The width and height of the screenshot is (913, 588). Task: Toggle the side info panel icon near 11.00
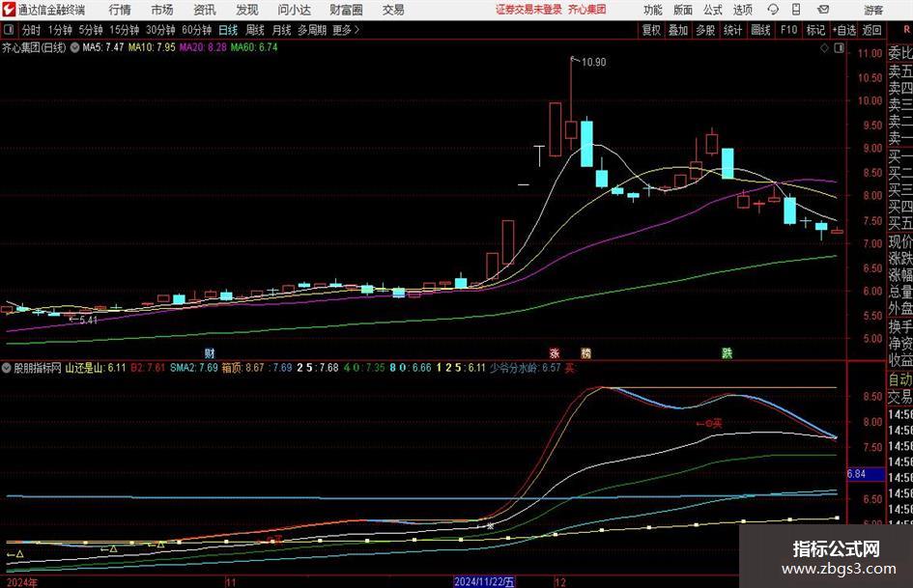tap(839, 48)
